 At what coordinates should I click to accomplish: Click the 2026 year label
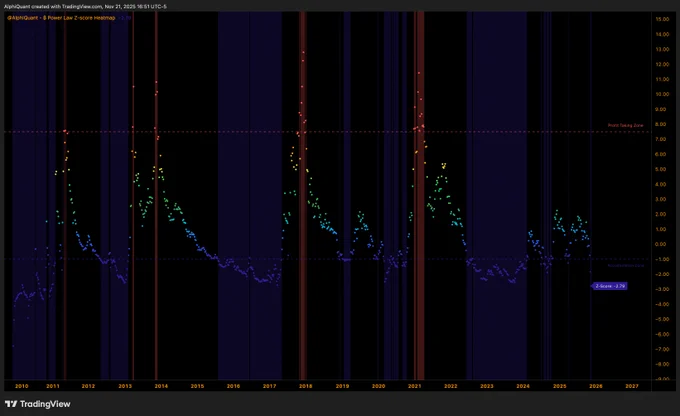click(595, 386)
